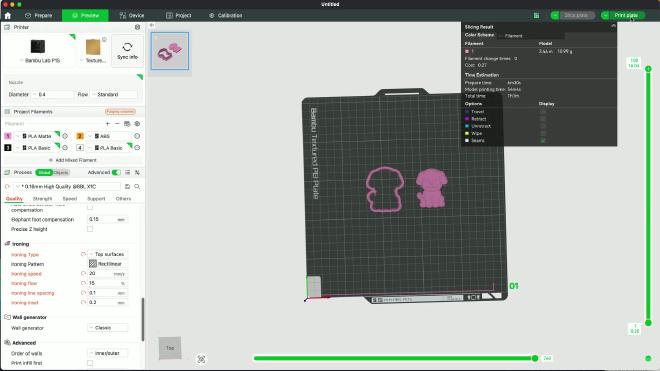Edit PLA Basic filament 3 preset
660x371 pixels.
pos(65,148)
